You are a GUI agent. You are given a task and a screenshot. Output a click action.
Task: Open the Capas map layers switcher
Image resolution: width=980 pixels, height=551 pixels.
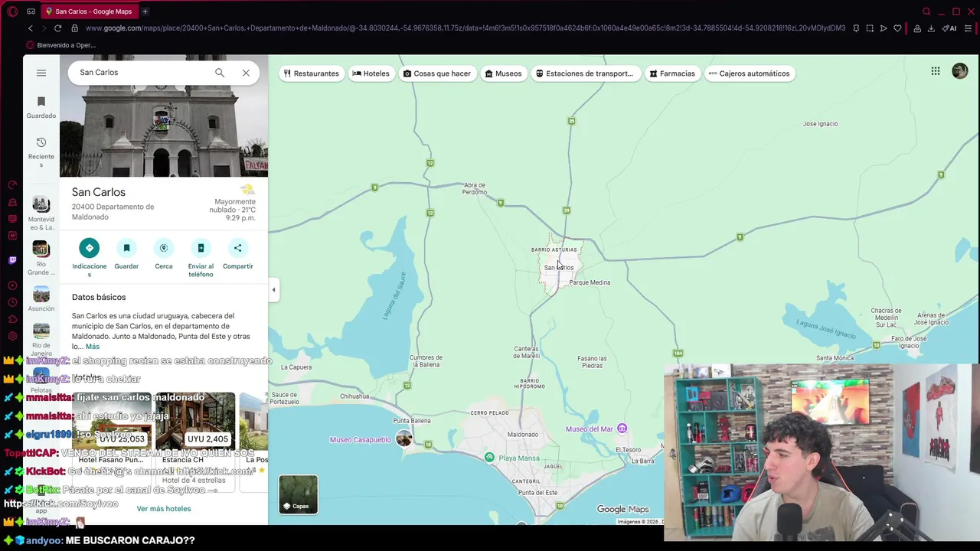point(298,494)
